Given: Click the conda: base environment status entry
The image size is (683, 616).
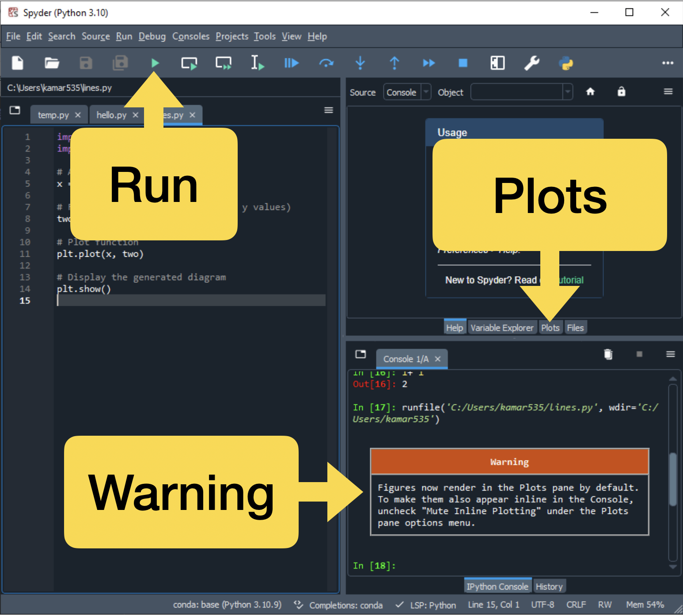Looking at the screenshot, I should tap(227, 605).
